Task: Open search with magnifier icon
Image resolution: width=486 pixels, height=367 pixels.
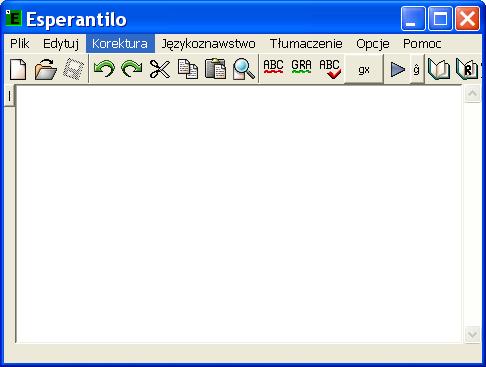Action: pyautogui.click(x=244, y=69)
